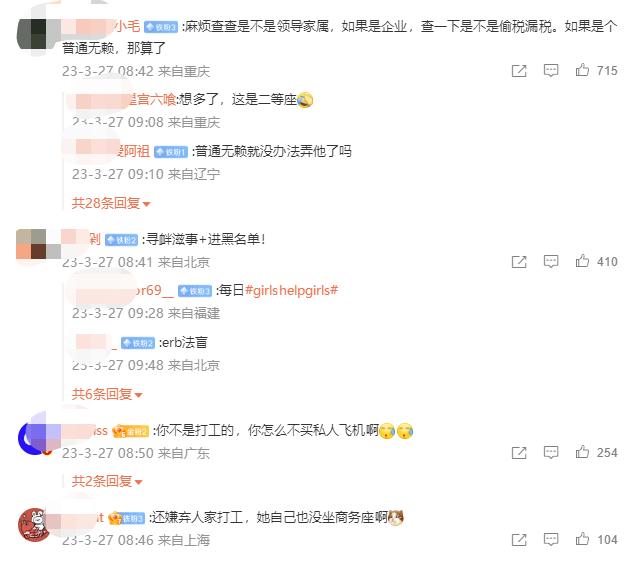Open reply box for the 410-likes comment
The height and width of the screenshot is (570, 626).
click(551, 261)
